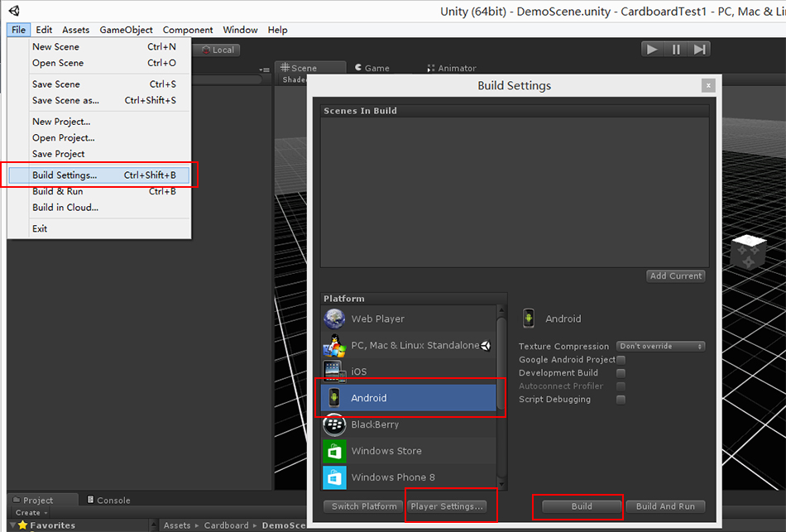Enable Script Debugging checkbox
Screen dimensions: 786x532
621,400
